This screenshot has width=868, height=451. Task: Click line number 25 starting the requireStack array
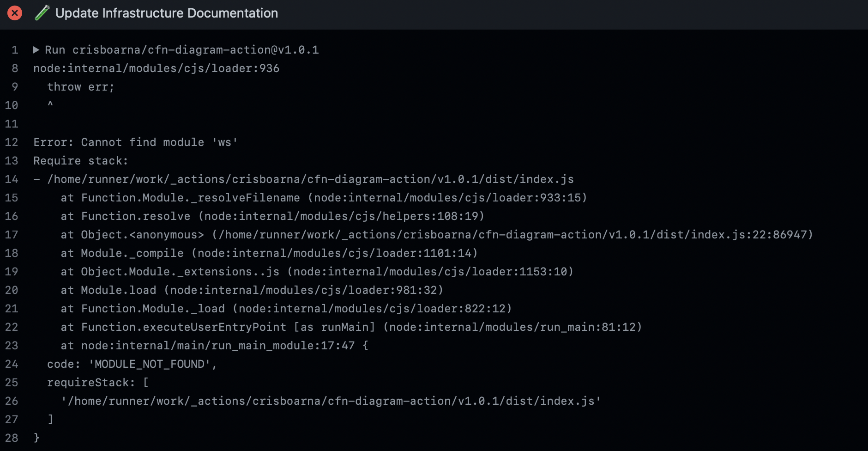coord(12,383)
